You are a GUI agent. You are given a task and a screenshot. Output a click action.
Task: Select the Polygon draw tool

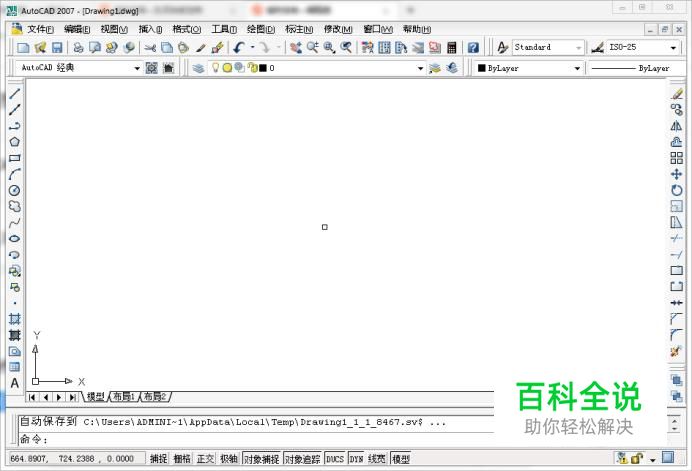(x=15, y=142)
